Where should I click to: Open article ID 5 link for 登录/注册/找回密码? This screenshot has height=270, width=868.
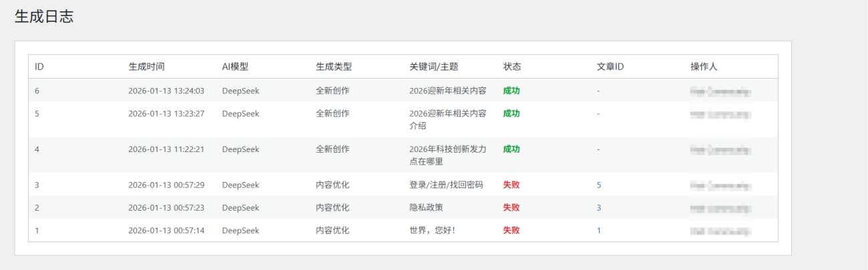599,185
